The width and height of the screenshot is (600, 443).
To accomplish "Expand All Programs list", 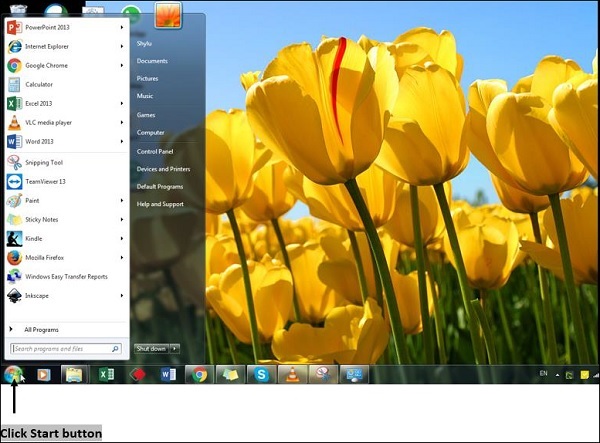I will [x=41, y=328].
